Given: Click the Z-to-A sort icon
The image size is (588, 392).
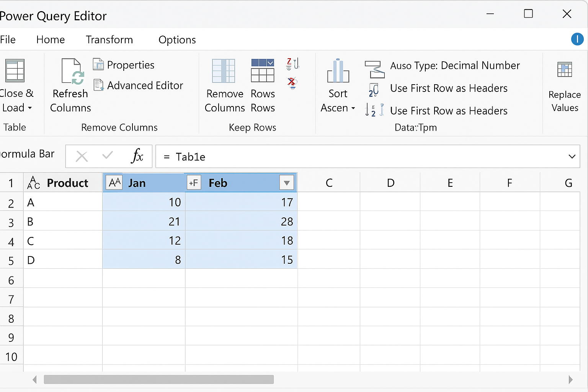Looking at the screenshot, I should tap(292, 64).
